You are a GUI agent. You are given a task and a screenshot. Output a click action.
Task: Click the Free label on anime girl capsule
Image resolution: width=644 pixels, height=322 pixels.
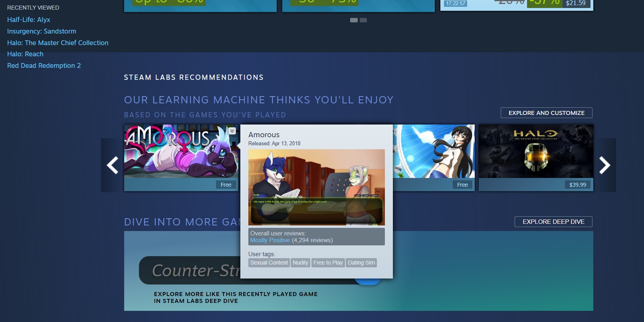pyautogui.click(x=462, y=185)
